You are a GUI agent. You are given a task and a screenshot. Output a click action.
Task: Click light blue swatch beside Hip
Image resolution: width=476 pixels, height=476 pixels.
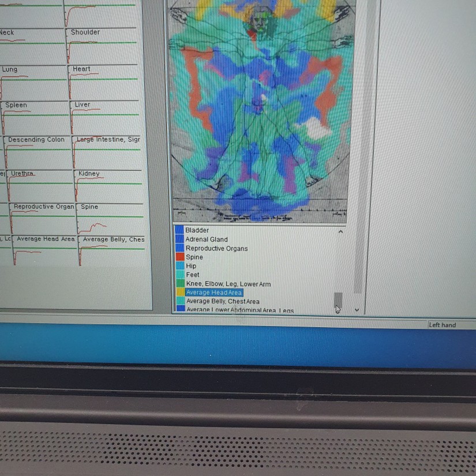point(180,265)
